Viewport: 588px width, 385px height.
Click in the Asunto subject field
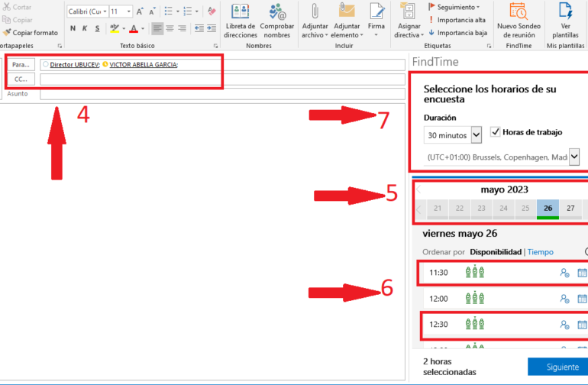tap(222, 94)
